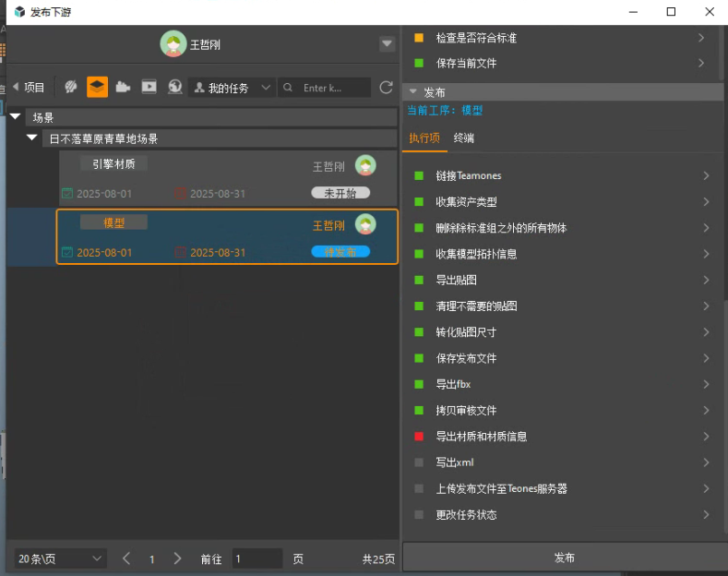This screenshot has height=576, width=728.
Task: Click the orange status square beside 检查是否符合标准
Action: click(x=419, y=38)
